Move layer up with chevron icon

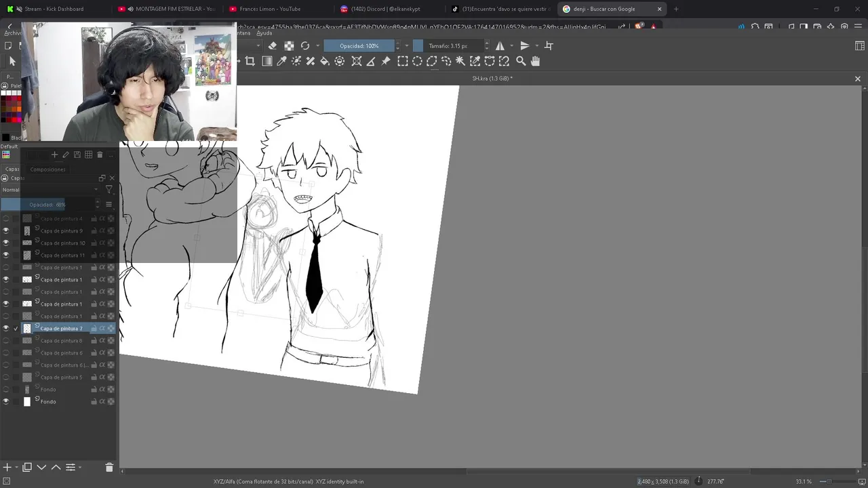click(x=56, y=467)
